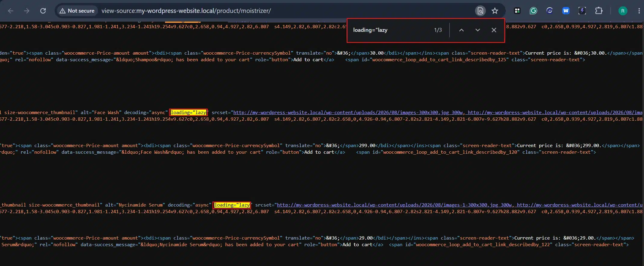Go back to the previous page
The height and width of the screenshot is (266, 644).
(11, 11)
